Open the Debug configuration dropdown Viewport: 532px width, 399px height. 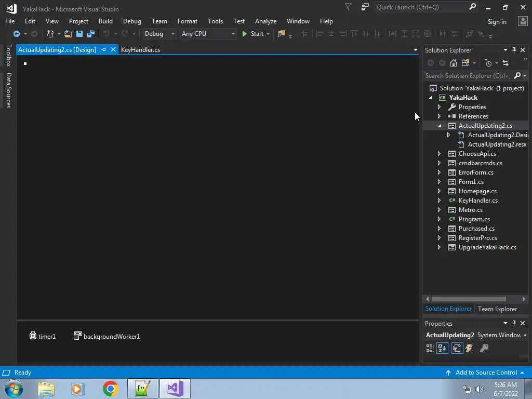[159, 34]
